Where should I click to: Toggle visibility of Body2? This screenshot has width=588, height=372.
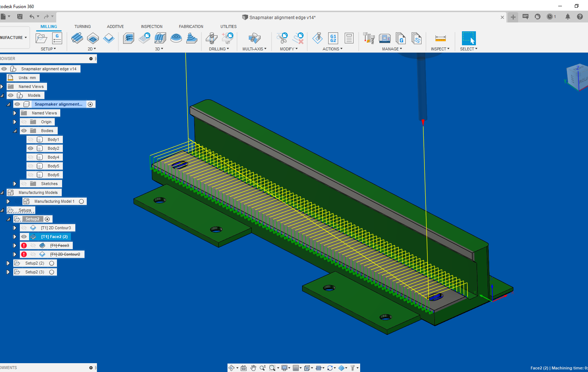(31, 148)
